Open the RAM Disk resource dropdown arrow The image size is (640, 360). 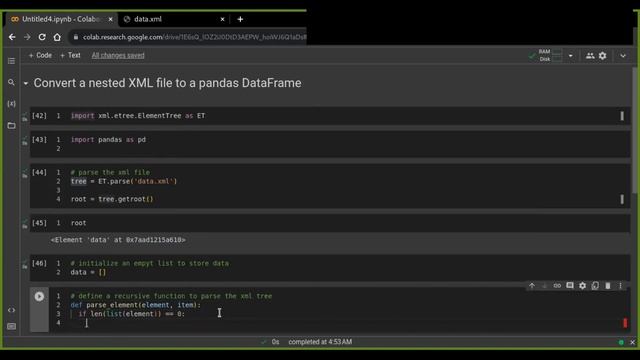[x=571, y=56]
